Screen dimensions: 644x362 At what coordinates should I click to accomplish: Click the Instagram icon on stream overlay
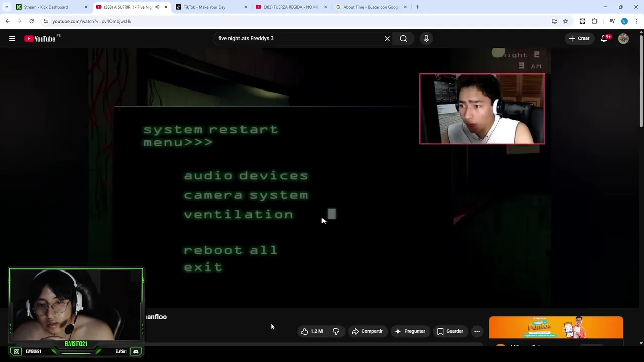pos(17,352)
